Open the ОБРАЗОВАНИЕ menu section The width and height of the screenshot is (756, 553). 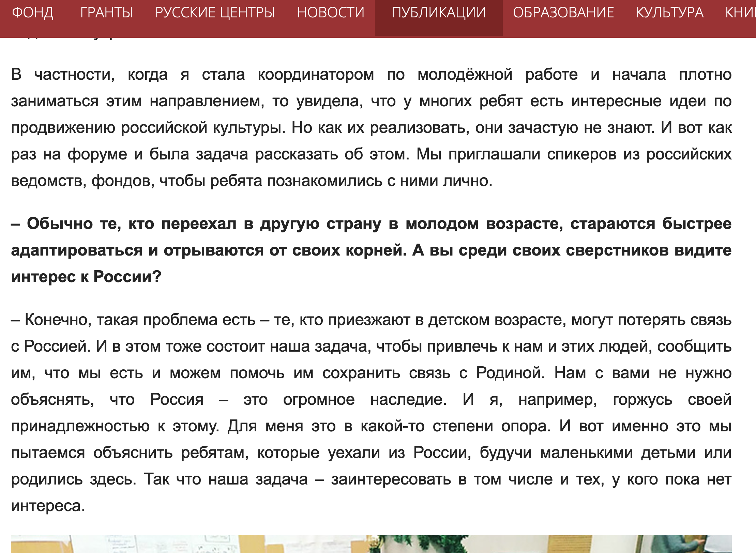click(563, 13)
